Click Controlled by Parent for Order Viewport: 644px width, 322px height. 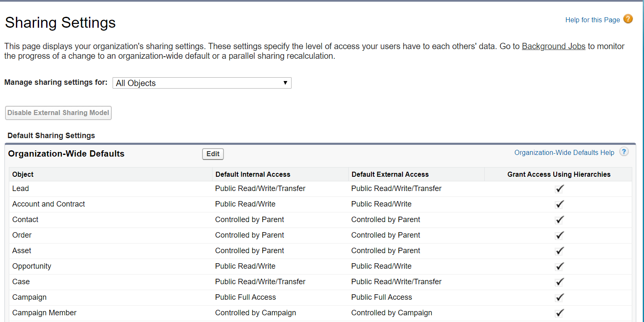pos(250,235)
